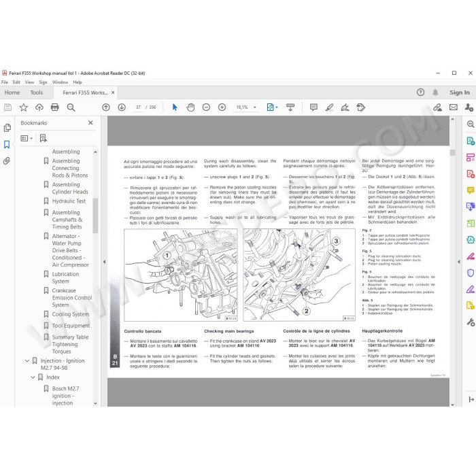The height and width of the screenshot is (476, 476).
Task: Activate the selection arrow tool
Action: 175,107
